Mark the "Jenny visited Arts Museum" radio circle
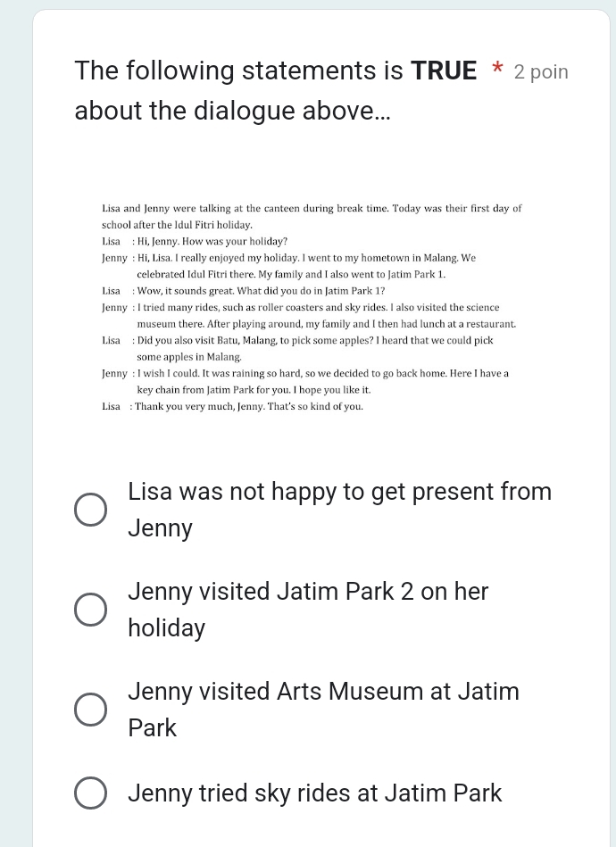The height and width of the screenshot is (847, 616). point(90,710)
